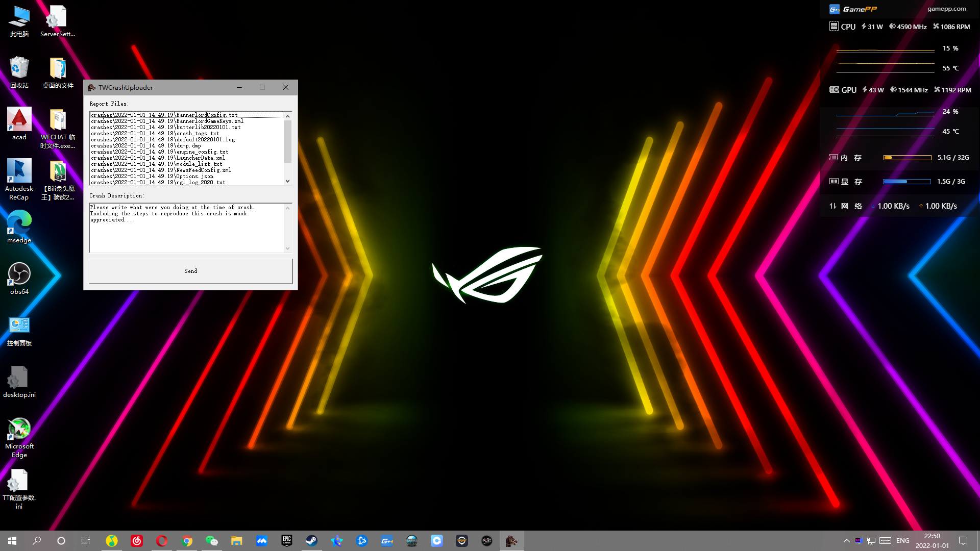The image size is (980, 551).
Task: Select rgl_log_2020.txt report file
Action: [186, 182]
